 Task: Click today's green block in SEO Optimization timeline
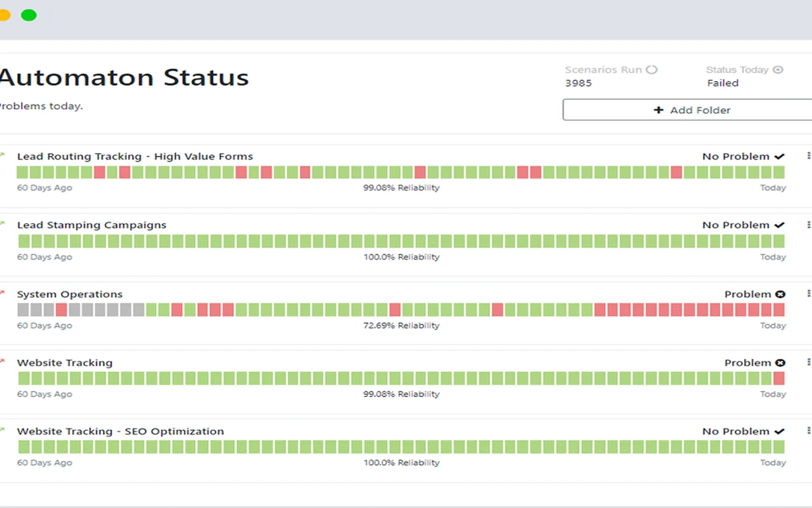pyautogui.click(x=779, y=447)
